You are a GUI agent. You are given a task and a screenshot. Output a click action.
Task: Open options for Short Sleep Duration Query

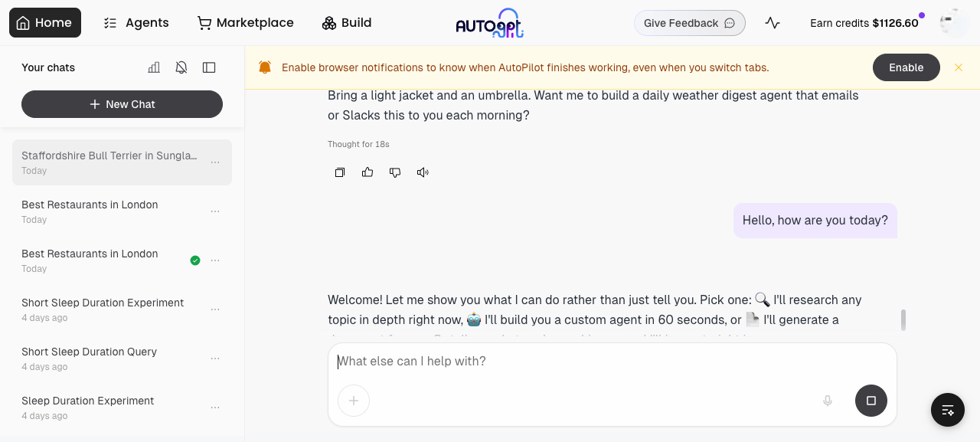click(x=215, y=359)
